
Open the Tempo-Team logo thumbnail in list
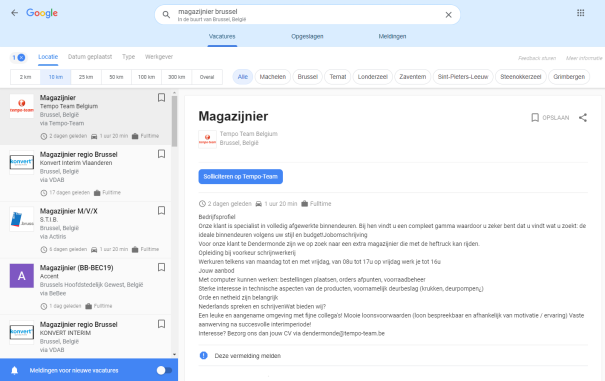click(x=22, y=106)
